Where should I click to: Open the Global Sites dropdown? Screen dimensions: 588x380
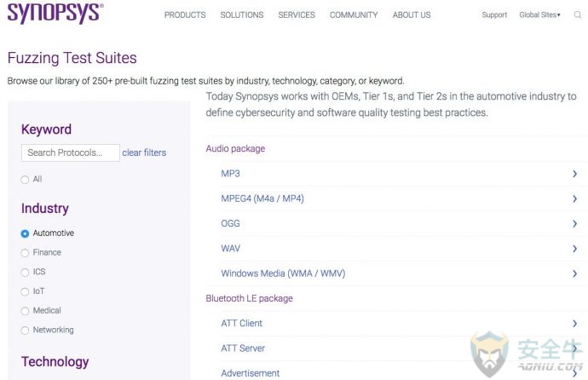coord(539,15)
